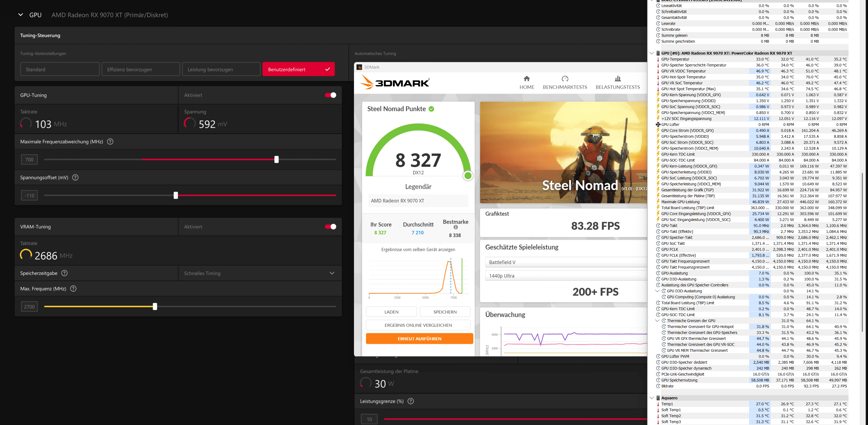Click thermometer icon beside GPU VR SoC Temperatur
The image size is (868, 425).
658,83
